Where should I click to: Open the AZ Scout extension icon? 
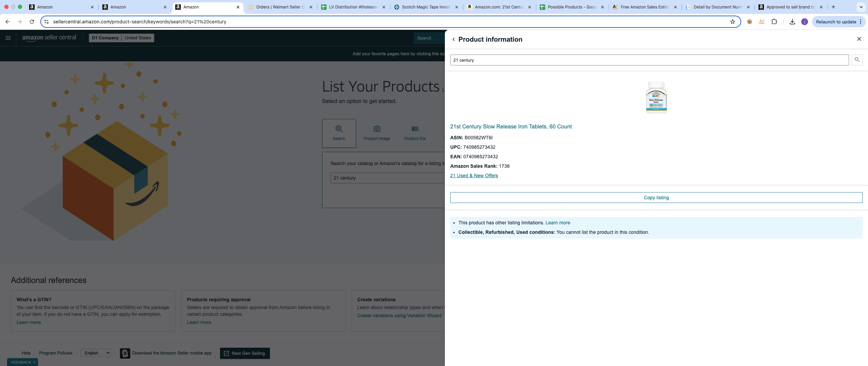point(762,22)
